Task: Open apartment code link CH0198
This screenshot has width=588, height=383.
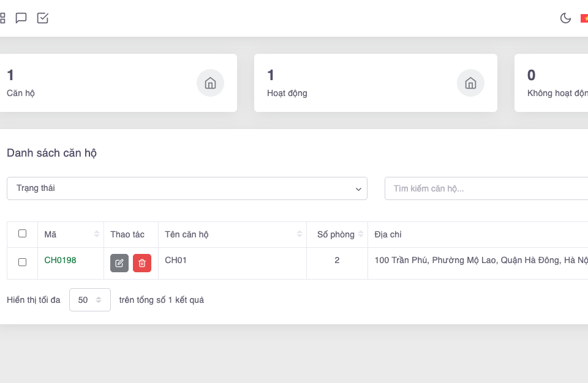Action: (60, 260)
